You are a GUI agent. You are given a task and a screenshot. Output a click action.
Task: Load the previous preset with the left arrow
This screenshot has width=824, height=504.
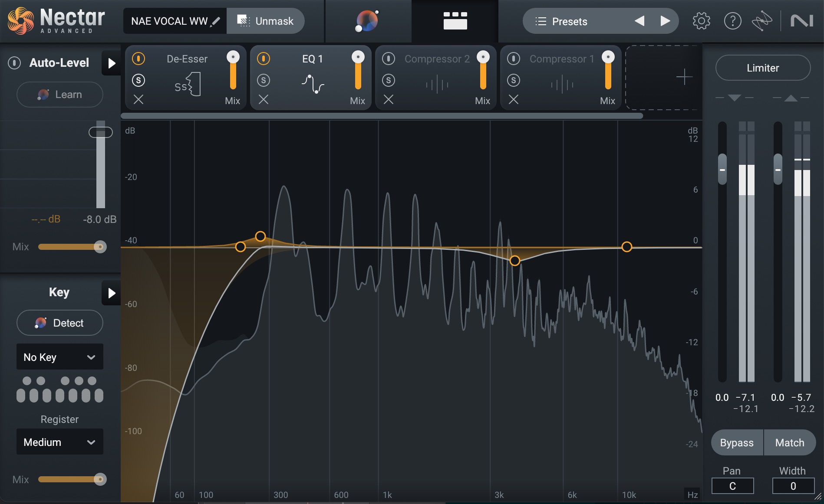639,21
